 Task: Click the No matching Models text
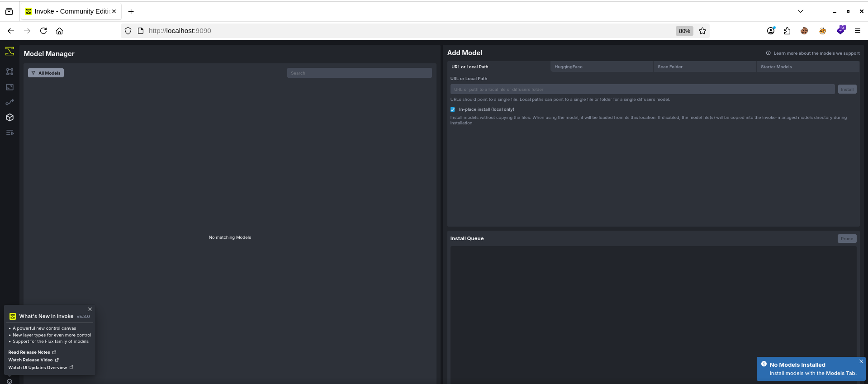coord(230,237)
